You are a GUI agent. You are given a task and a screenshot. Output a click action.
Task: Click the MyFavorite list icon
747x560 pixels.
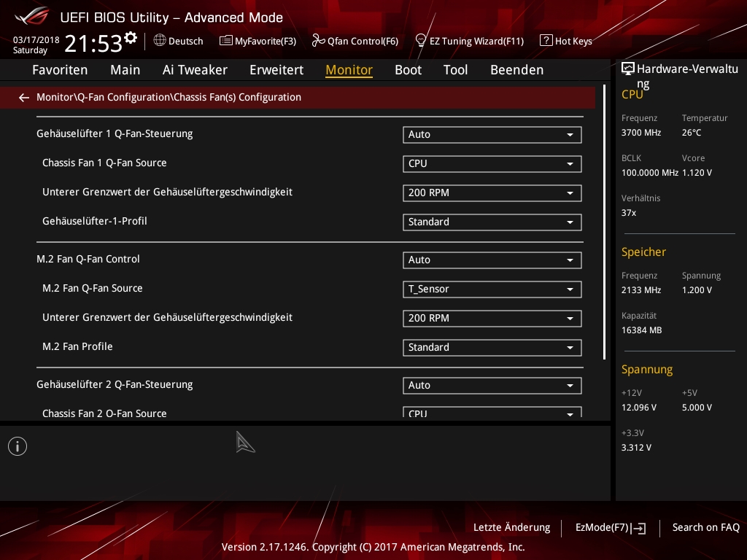226,41
